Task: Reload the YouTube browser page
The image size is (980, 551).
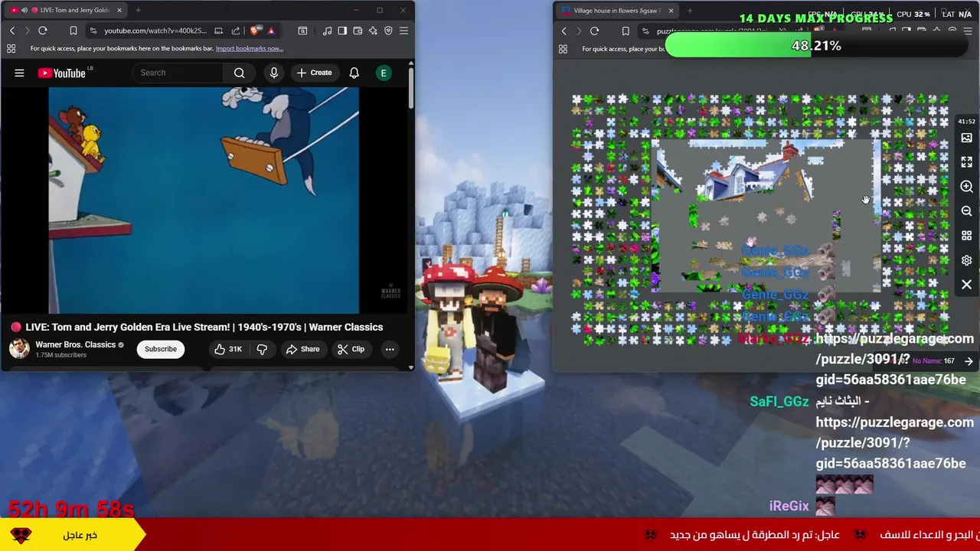Action: (x=43, y=31)
